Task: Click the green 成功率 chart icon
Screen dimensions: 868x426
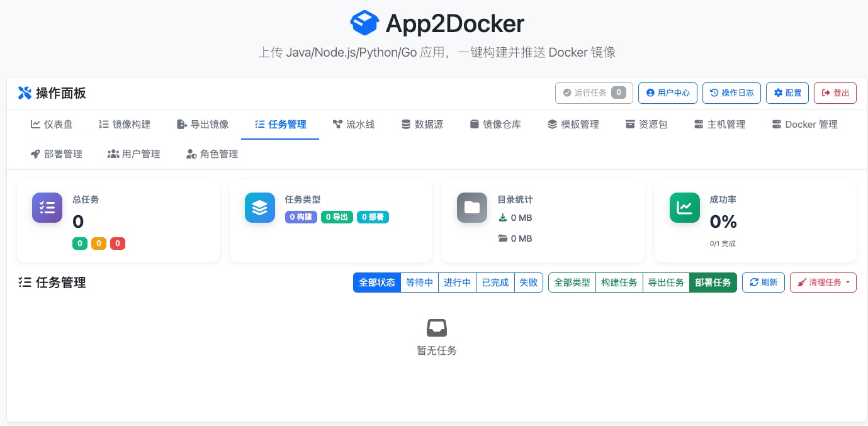Action: tap(685, 208)
